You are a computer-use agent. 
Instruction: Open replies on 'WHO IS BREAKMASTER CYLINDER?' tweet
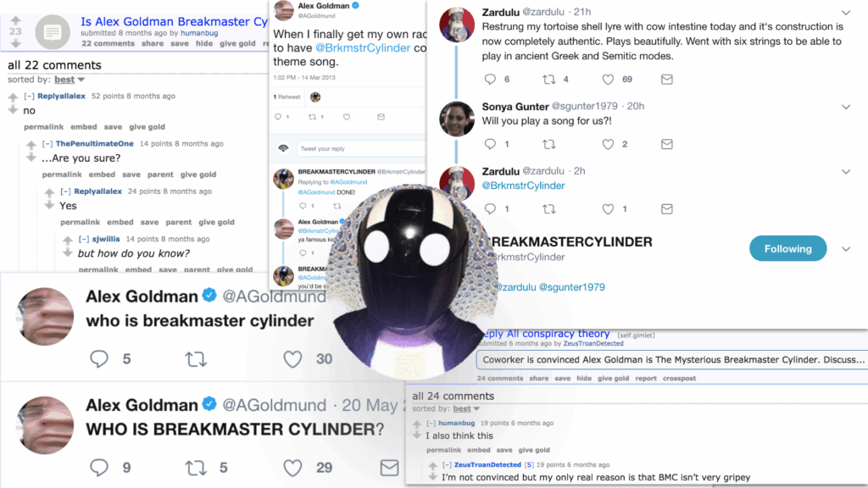[x=99, y=468]
